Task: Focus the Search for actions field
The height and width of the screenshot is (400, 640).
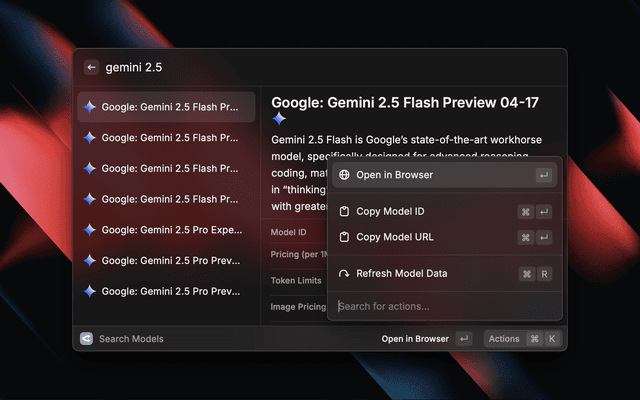Action: point(440,306)
